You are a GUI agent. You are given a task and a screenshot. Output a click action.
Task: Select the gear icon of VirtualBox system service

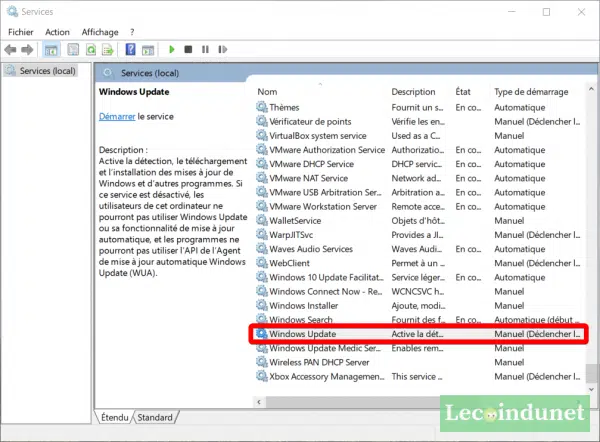[x=262, y=135]
